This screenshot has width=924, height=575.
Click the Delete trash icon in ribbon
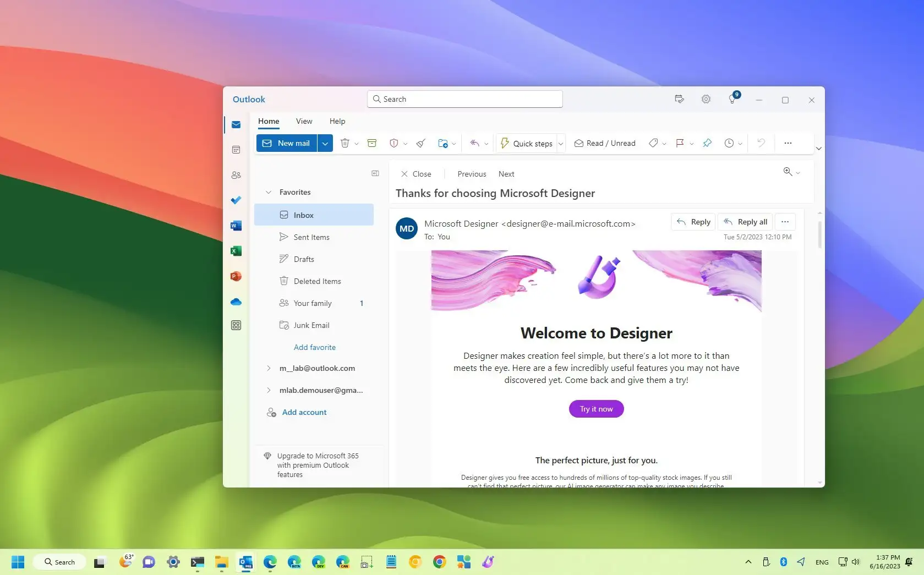tap(345, 143)
